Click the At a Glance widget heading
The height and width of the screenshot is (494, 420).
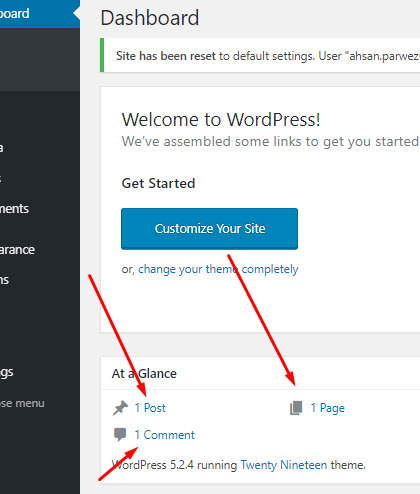pos(144,374)
